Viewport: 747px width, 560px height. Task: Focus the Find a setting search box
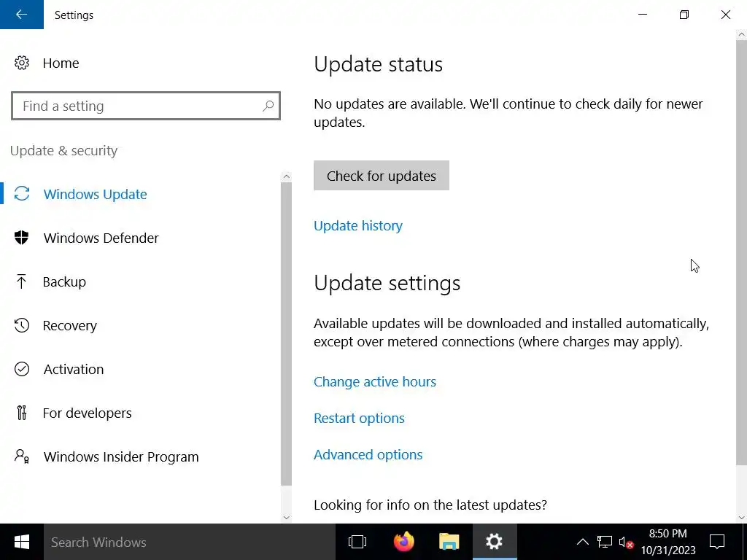(145, 106)
